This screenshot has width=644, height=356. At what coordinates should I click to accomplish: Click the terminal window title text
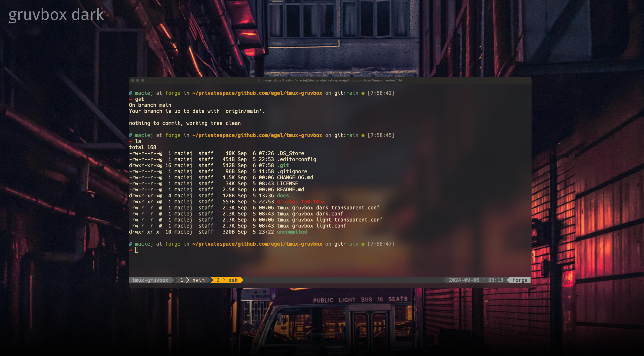pos(330,80)
